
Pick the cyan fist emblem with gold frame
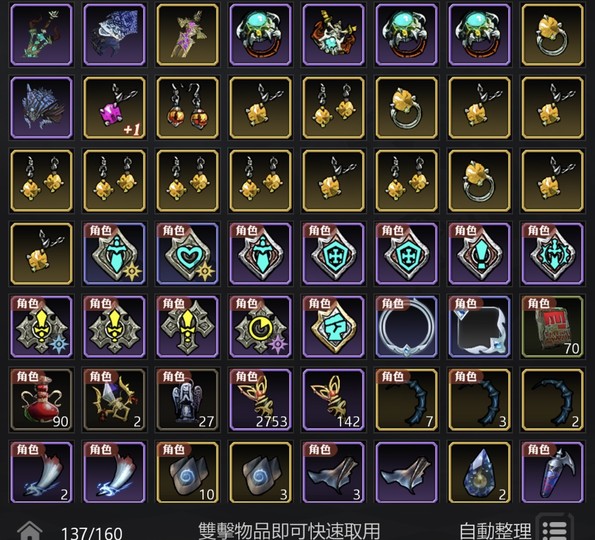coord(334,327)
